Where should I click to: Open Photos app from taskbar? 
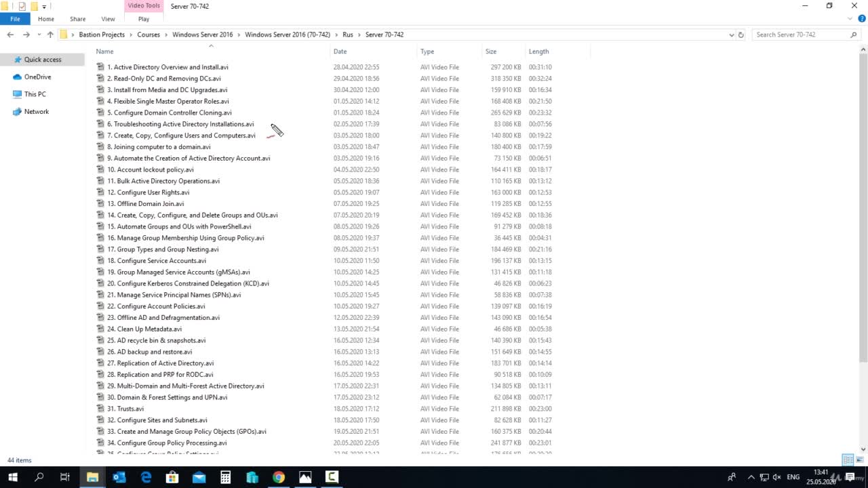(x=305, y=477)
